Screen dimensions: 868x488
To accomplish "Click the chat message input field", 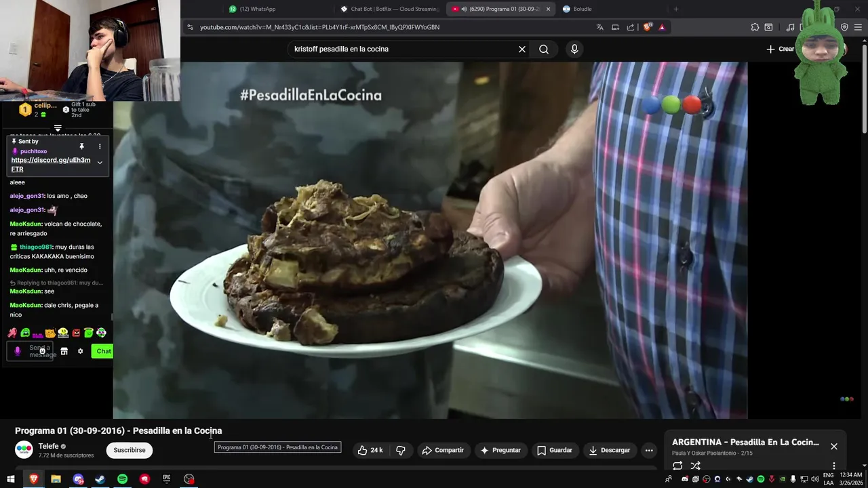I will (31, 351).
